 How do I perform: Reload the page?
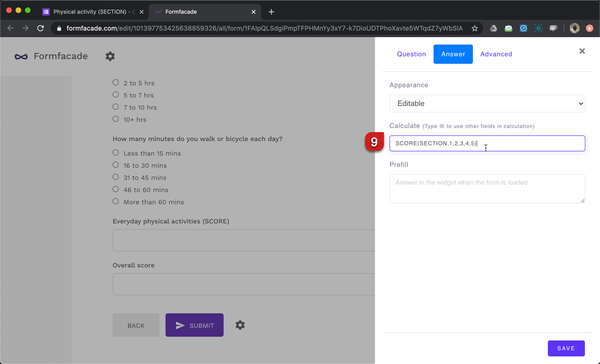[x=40, y=28]
